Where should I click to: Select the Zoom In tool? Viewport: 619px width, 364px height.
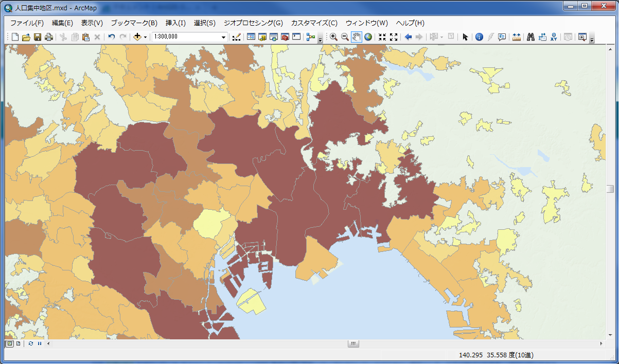pos(333,37)
